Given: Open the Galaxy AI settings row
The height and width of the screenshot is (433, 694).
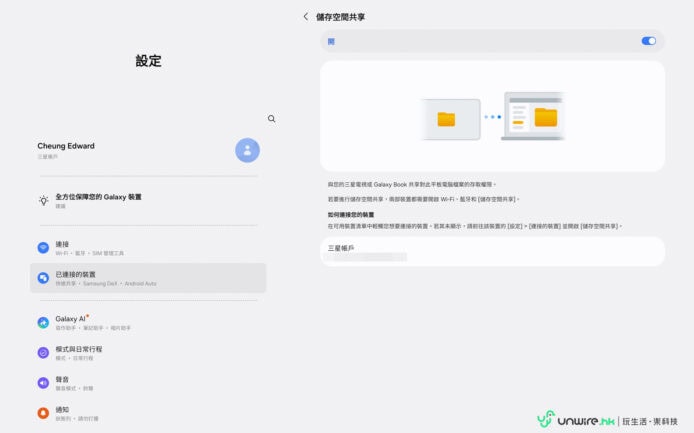Looking at the screenshot, I should click(x=148, y=323).
